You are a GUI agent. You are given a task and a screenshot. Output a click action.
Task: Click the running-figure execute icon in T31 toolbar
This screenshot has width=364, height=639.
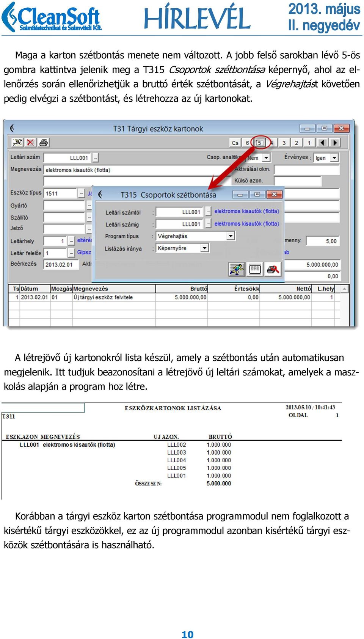coord(17,143)
